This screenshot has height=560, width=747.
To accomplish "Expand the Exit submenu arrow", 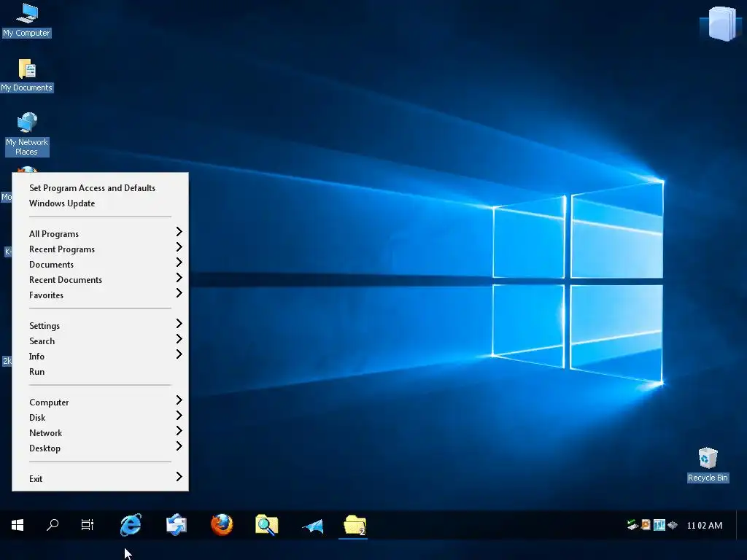I will 179,477.
